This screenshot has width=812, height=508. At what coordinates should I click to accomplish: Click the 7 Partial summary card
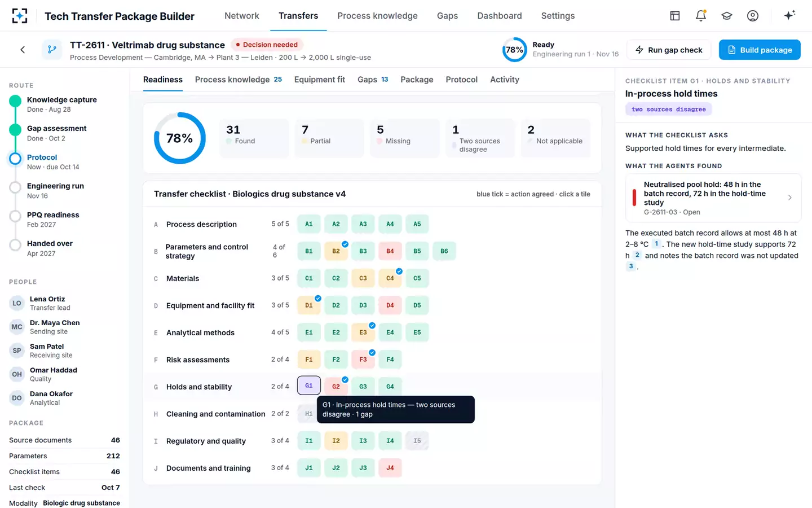pyautogui.click(x=329, y=138)
